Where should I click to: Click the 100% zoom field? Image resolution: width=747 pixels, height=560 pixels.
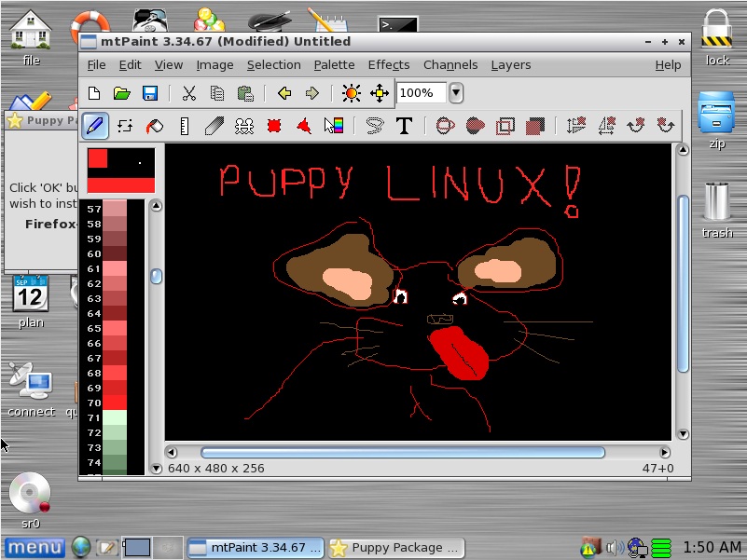422,92
